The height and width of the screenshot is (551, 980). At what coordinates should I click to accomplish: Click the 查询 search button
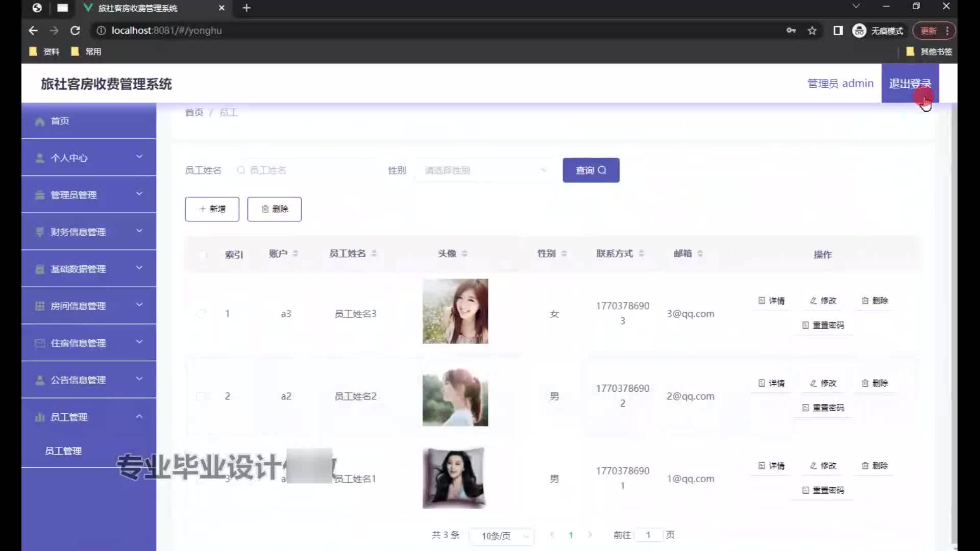tap(591, 170)
